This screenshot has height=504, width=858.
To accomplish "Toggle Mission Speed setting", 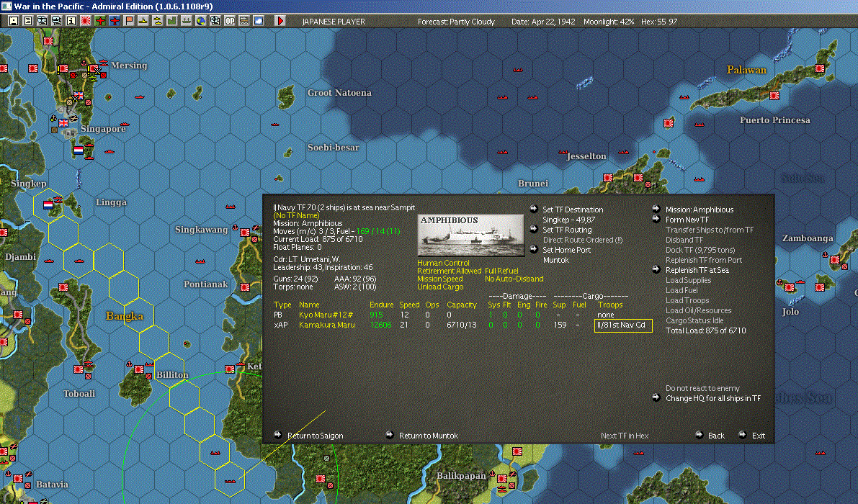I will coord(440,279).
